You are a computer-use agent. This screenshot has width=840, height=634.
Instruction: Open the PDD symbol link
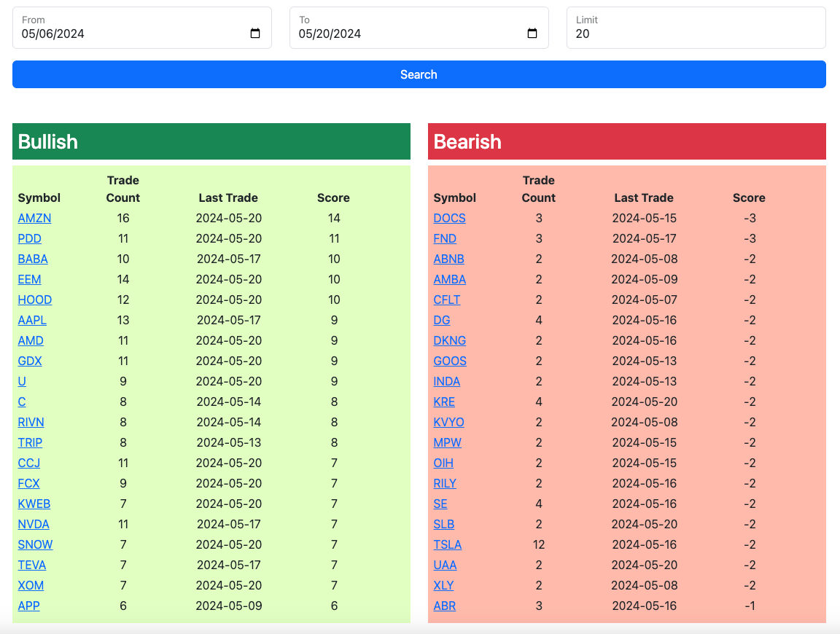29,239
